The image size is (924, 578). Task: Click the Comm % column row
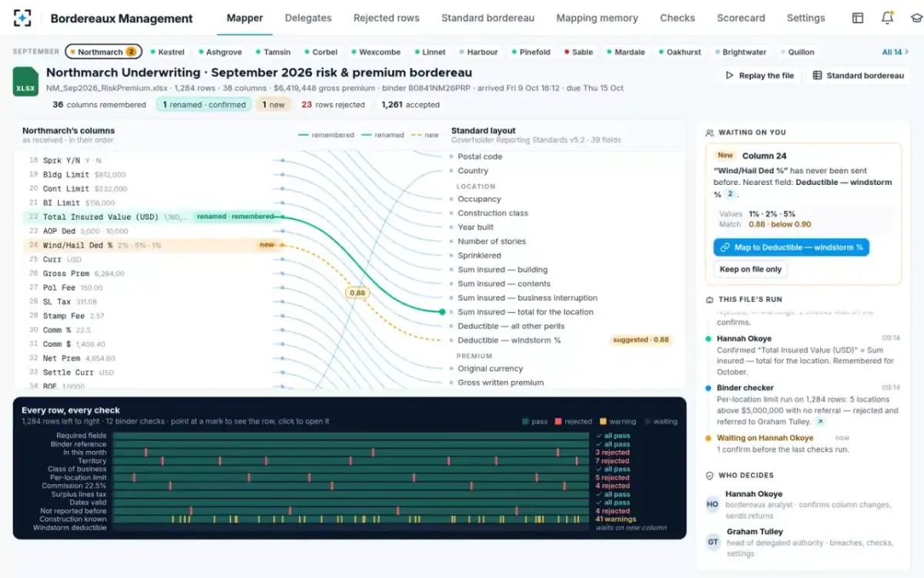pyautogui.click(x=152, y=330)
